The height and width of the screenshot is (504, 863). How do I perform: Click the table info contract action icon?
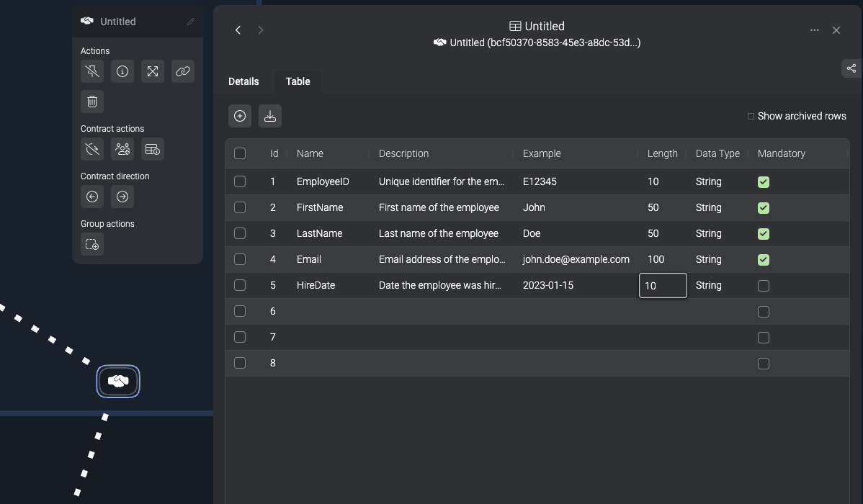point(153,149)
